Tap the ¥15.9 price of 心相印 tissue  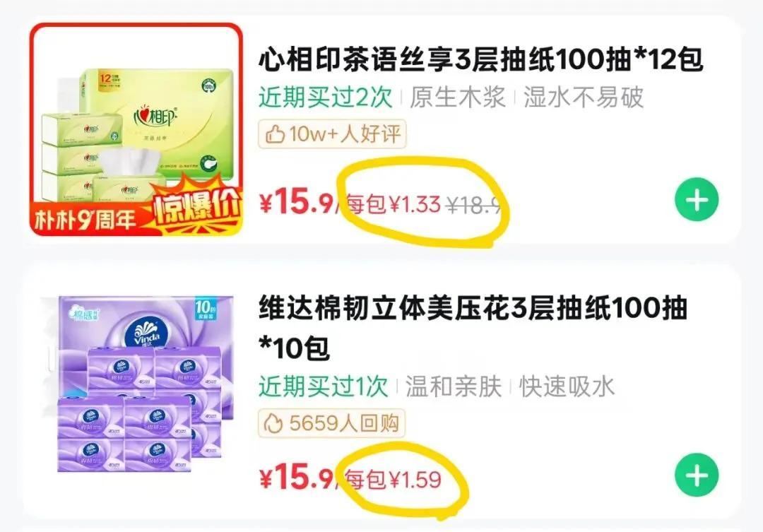296,203
